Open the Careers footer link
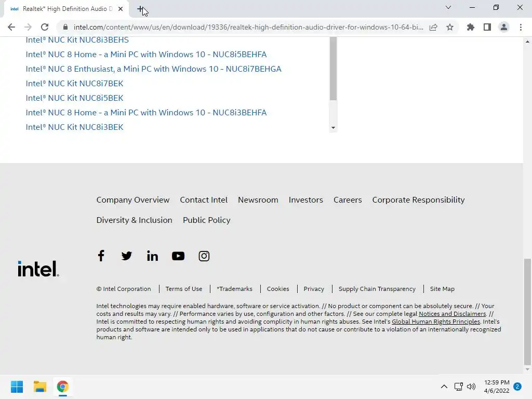532x399 pixels. pos(348,200)
